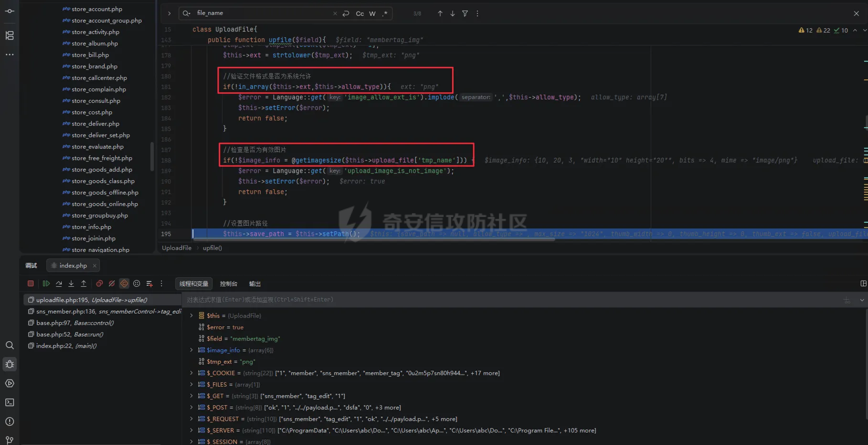The image size is (868, 445).
Task: Open store_goods_add.php in the file tree
Action: [x=102, y=170]
